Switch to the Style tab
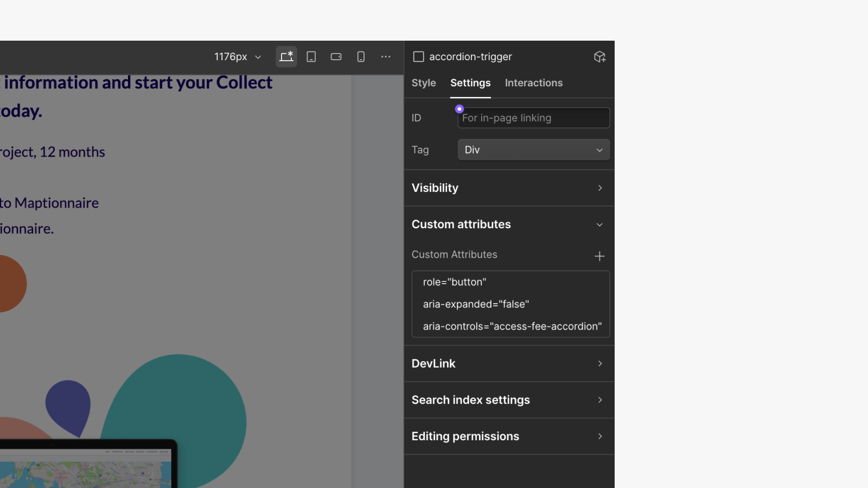The image size is (868, 488). click(x=424, y=83)
